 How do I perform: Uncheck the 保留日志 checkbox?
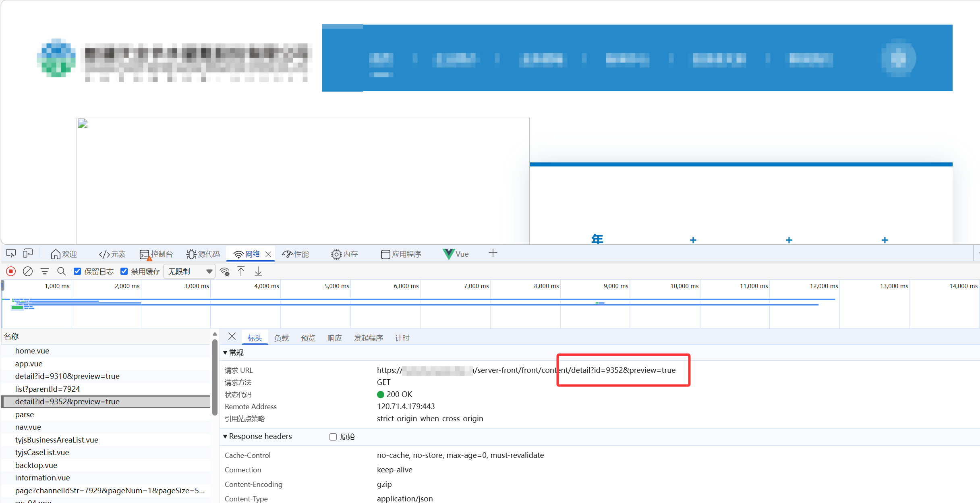tap(78, 271)
